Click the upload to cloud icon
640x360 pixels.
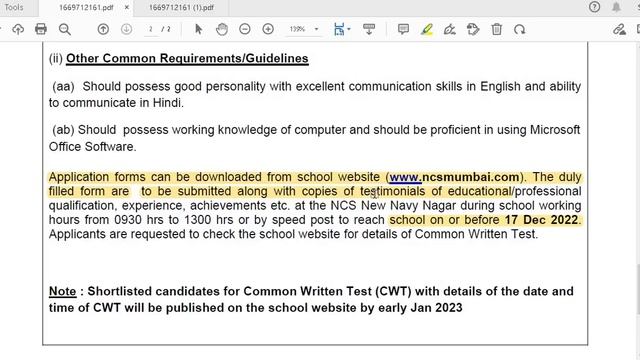18,29
